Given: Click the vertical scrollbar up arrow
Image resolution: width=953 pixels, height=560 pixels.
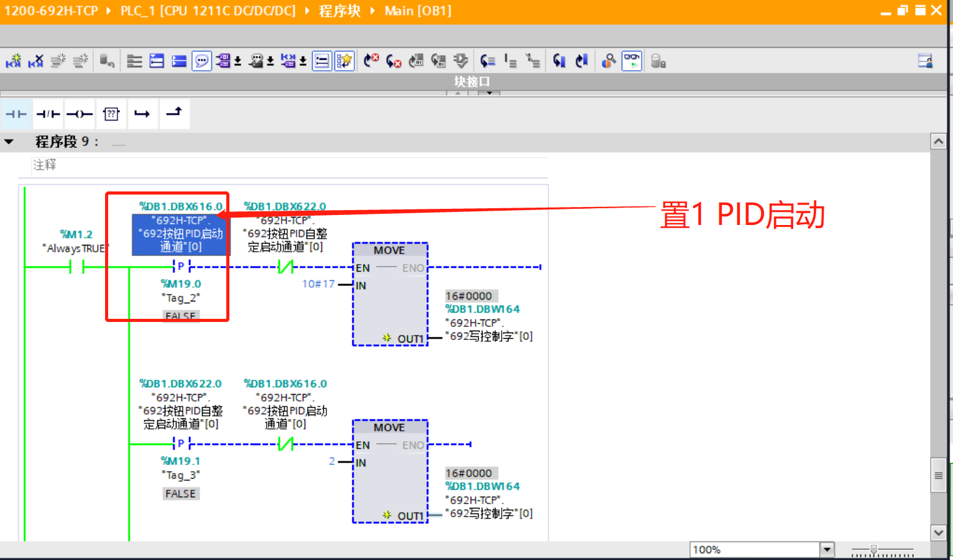Looking at the screenshot, I should (938, 142).
